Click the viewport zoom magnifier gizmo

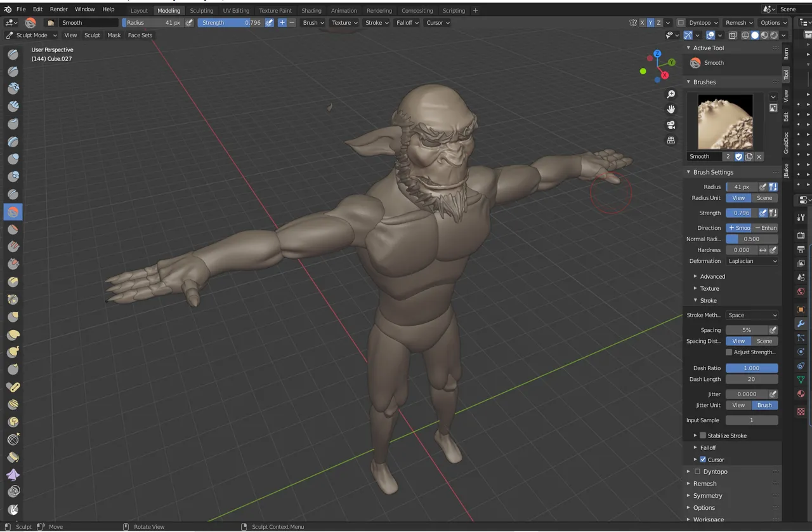click(671, 95)
